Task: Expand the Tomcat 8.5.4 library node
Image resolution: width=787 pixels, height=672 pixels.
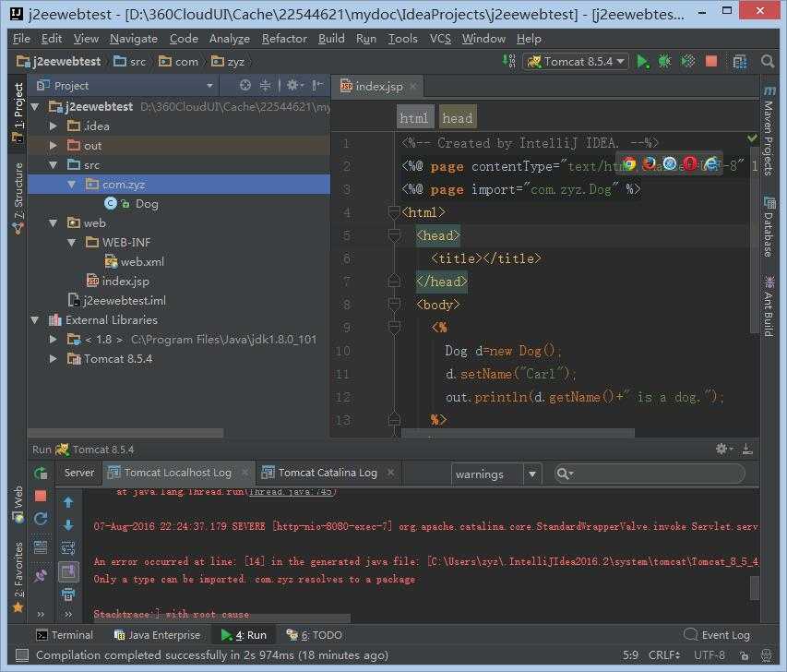Action: click(53, 358)
